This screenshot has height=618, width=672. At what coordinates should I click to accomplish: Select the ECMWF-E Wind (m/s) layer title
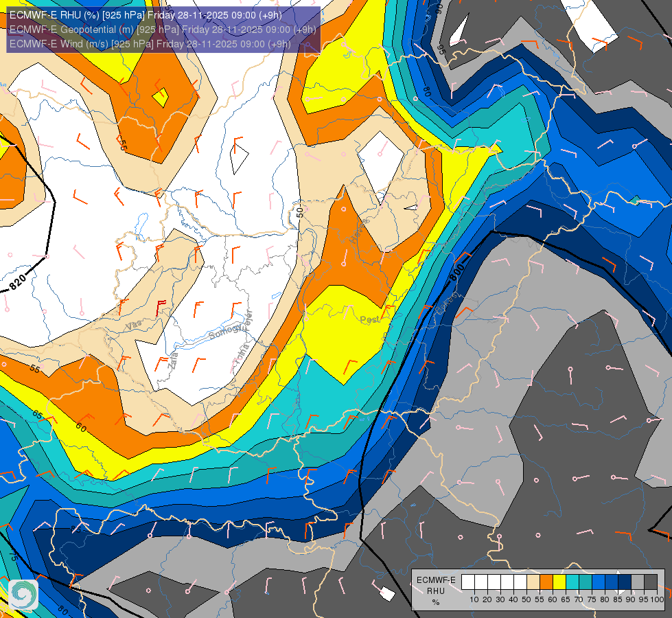[150, 44]
